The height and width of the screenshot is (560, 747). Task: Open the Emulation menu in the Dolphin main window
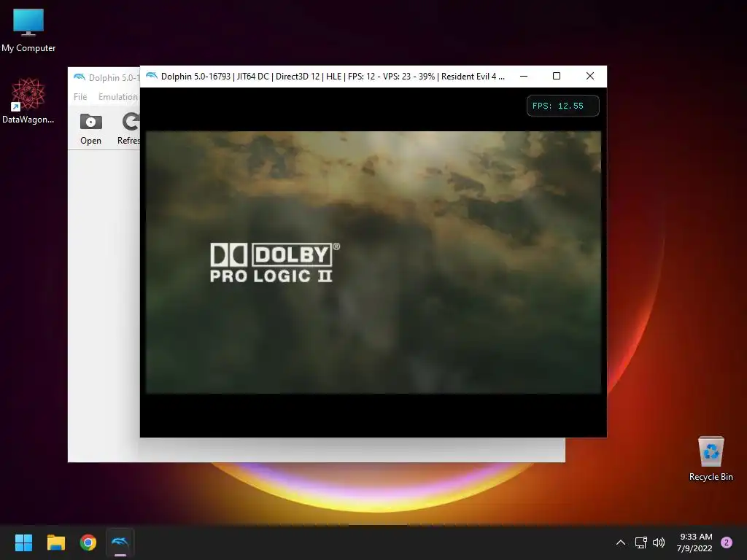(118, 97)
